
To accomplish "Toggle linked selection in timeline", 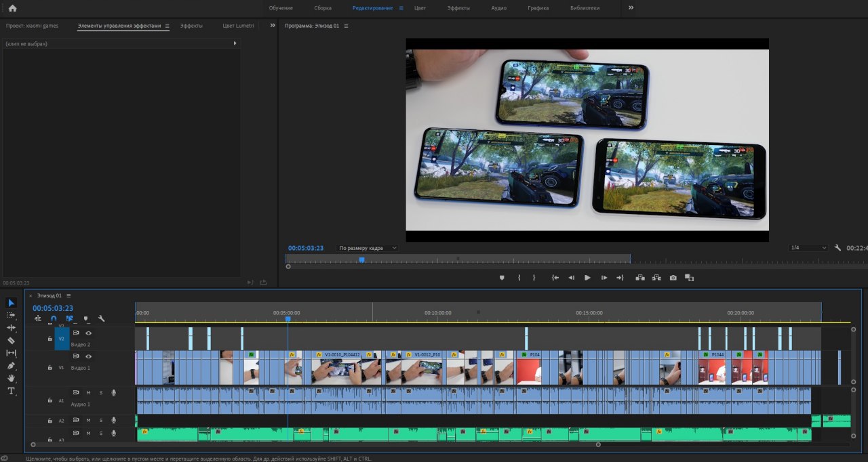I will [69, 318].
